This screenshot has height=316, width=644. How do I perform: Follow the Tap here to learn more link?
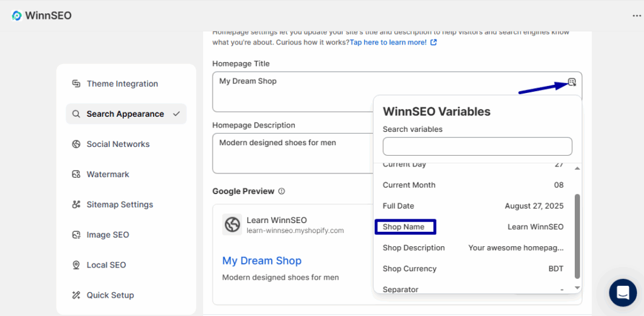pyautogui.click(x=388, y=42)
